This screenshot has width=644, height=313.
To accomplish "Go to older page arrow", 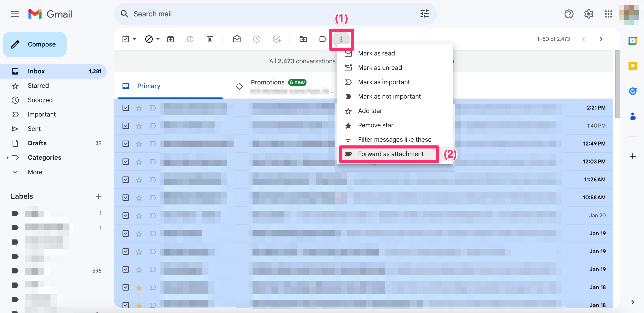I will pyautogui.click(x=601, y=39).
